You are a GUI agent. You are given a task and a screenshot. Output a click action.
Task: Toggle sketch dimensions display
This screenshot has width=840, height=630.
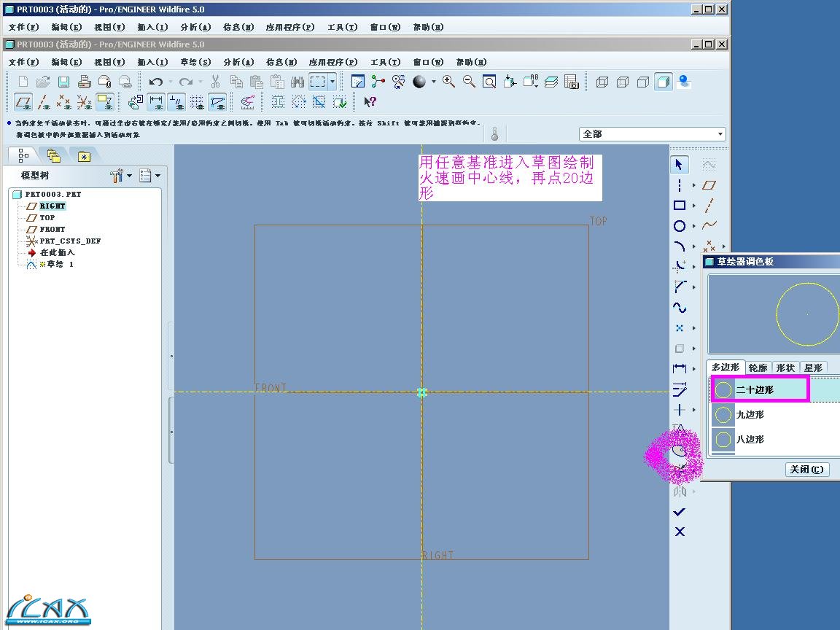(x=156, y=102)
